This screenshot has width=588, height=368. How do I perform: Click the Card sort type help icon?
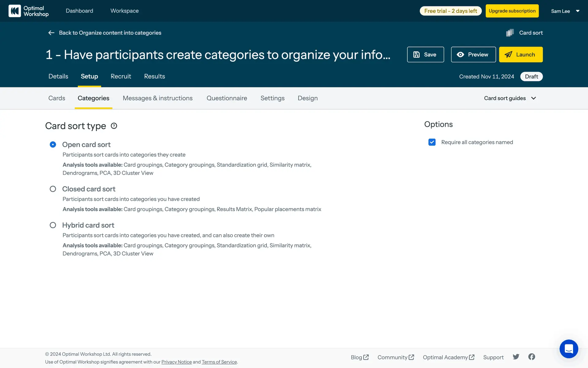pos(114,126)
